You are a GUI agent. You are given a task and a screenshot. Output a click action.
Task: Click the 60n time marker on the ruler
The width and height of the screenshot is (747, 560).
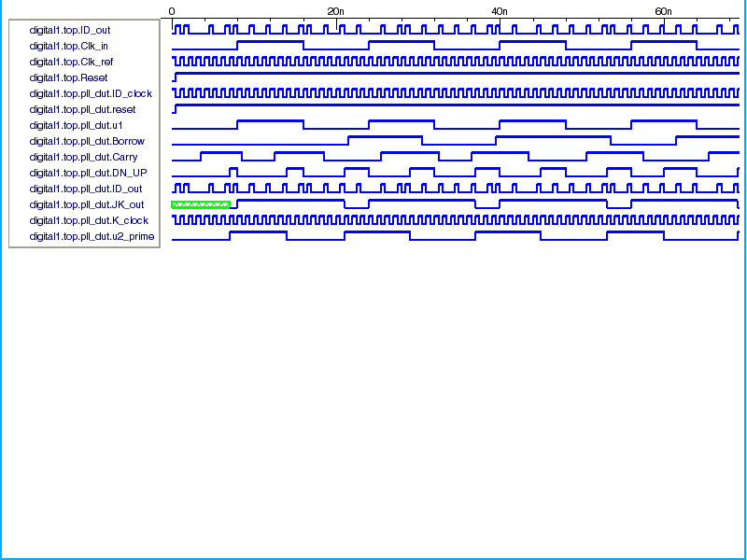click(663, 11)
